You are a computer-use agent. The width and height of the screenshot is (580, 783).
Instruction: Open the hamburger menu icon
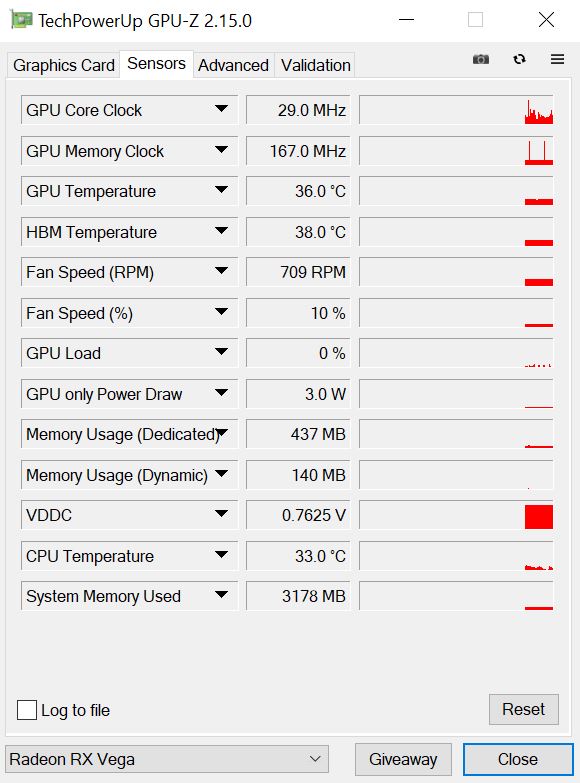(558, 59)
